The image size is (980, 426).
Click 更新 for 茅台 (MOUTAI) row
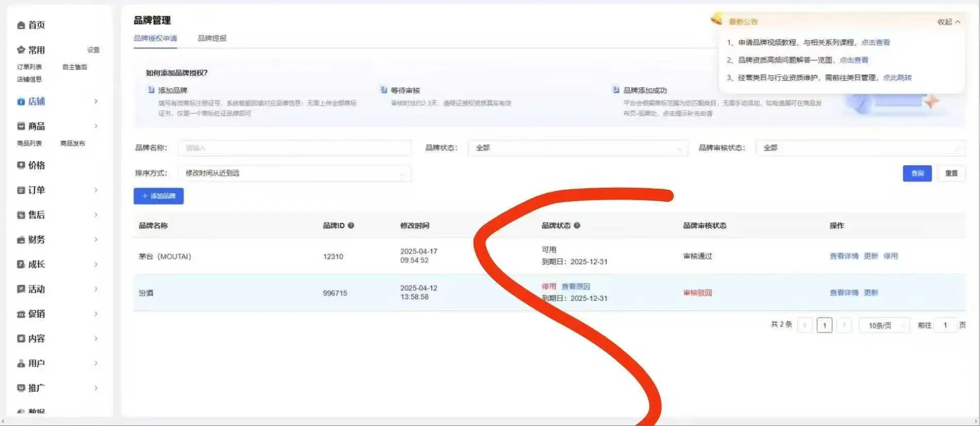tap(871, 256)
